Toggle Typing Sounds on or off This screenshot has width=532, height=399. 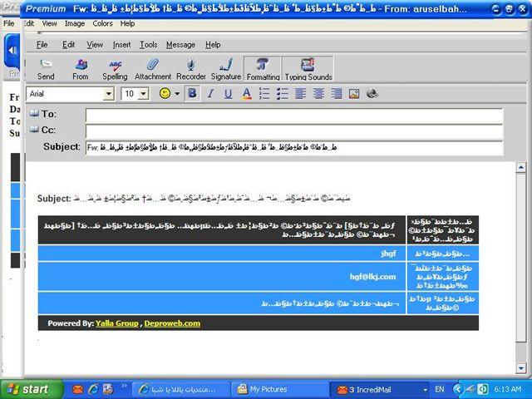tap(308, 69)
